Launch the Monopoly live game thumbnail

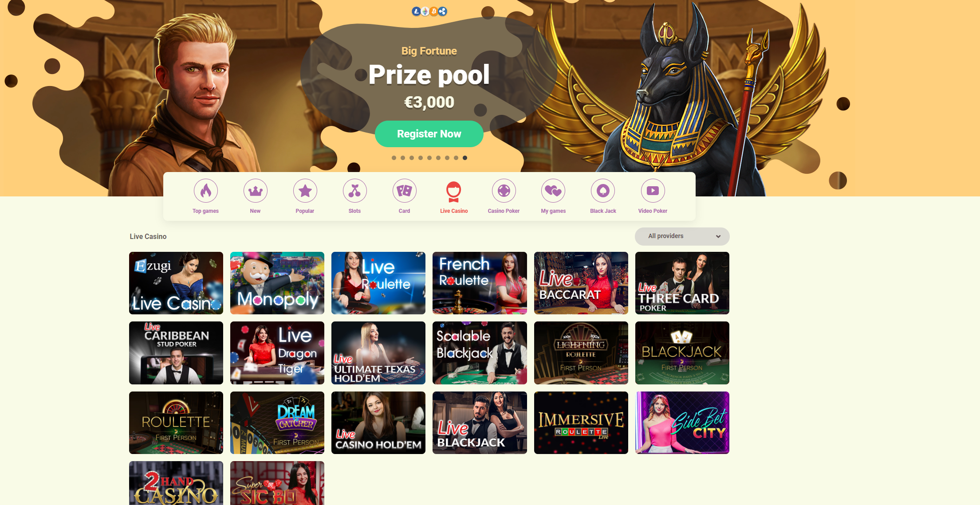pos(277,283)
